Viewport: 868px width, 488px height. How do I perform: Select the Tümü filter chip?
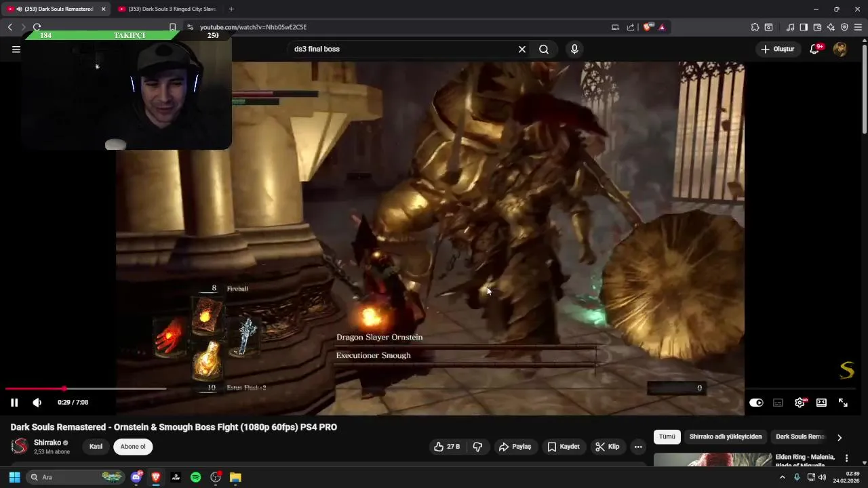click(x=667, y=436)
